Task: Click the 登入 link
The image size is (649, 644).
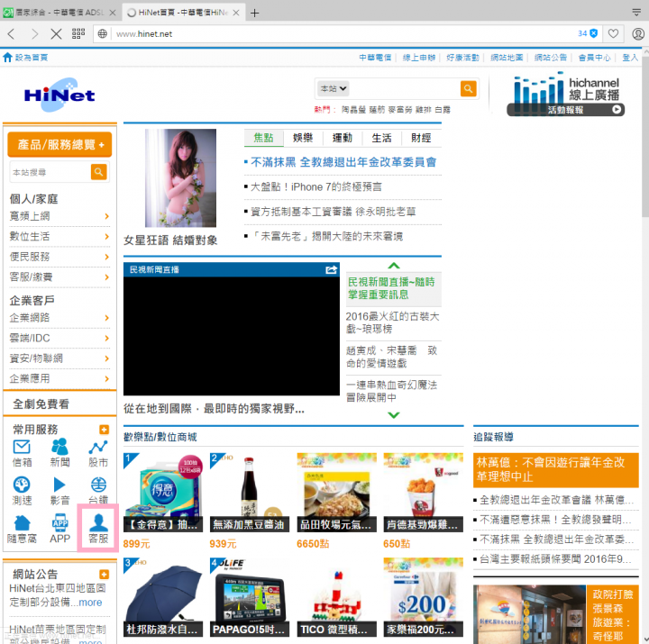Action: coord(630,58)
